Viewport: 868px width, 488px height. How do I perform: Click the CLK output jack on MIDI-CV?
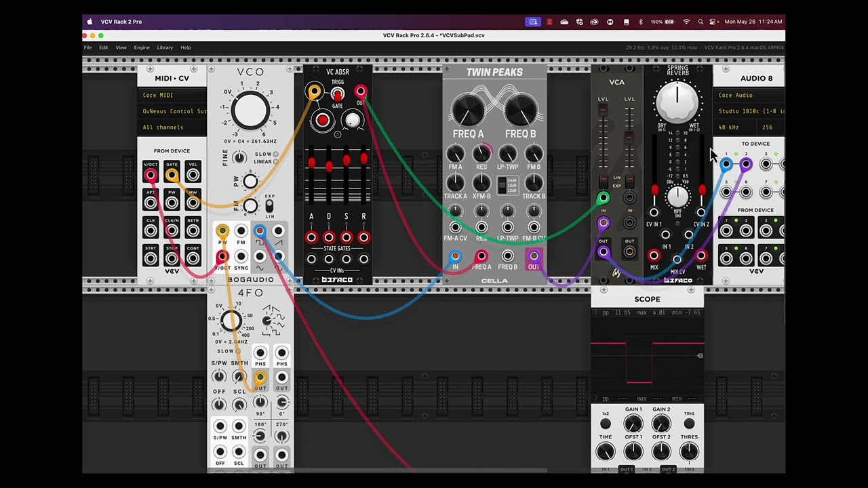(x=151, y=230)
